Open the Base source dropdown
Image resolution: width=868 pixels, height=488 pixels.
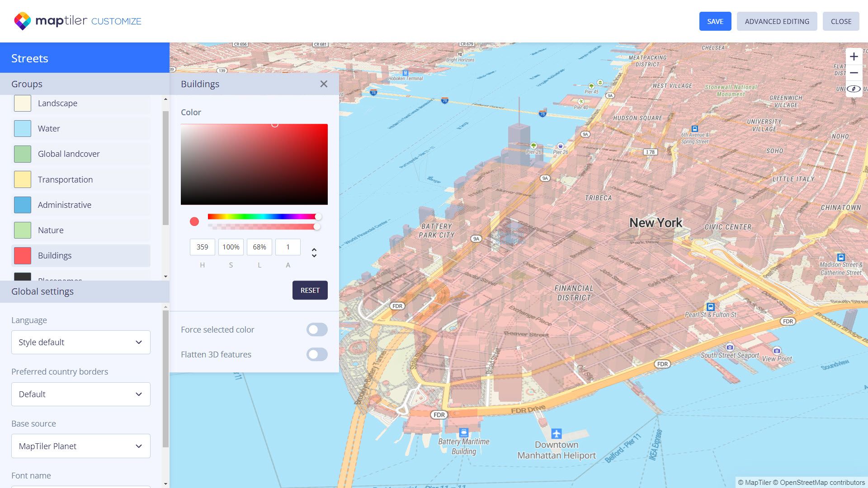point(80,446)
